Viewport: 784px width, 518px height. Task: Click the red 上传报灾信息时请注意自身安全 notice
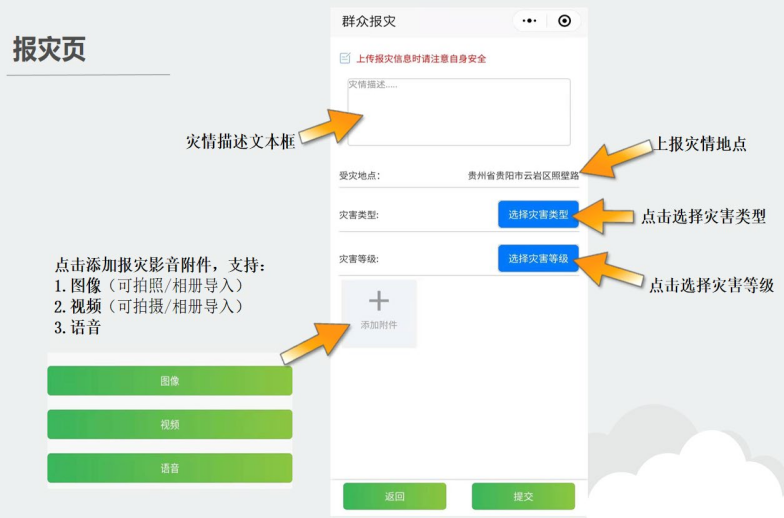(x=421, y=58)
